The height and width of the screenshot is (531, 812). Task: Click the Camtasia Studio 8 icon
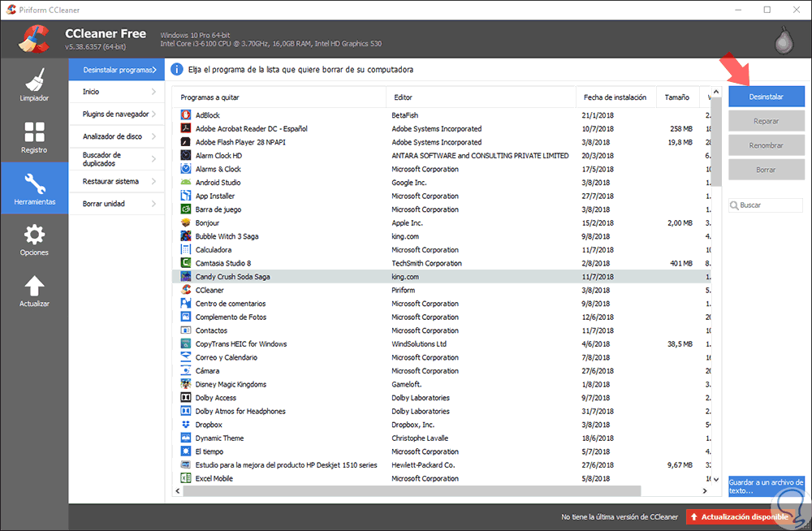pos(186,263)
